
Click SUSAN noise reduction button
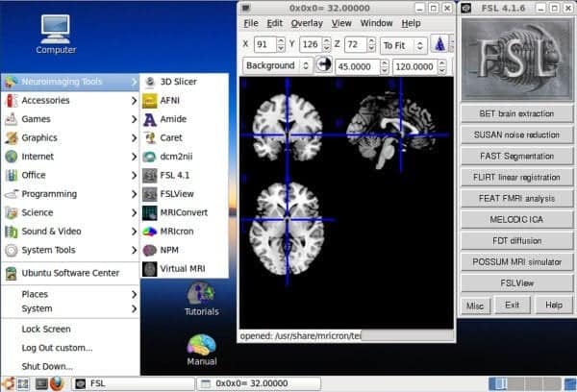click(x=516, y=135)
